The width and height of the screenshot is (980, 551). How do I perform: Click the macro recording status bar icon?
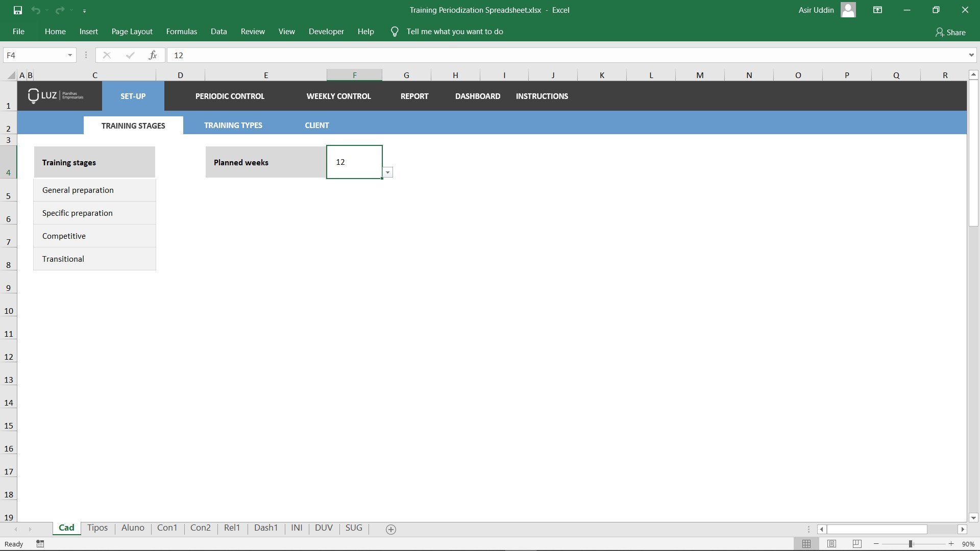click(40, 544)
